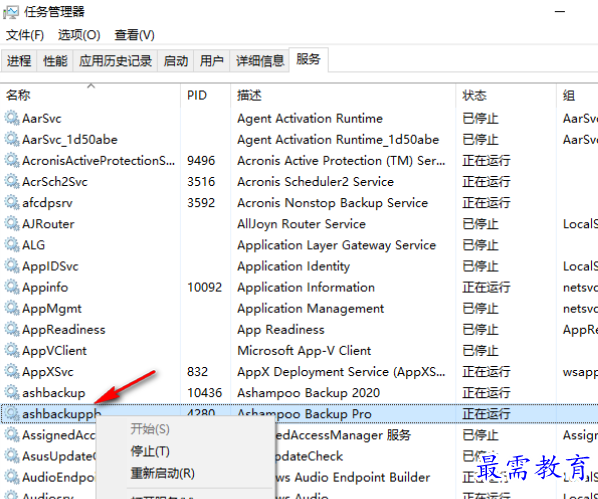This screenshot has width=598, height=499.
Task: Click description Acronis Nonstop Backup Service
Action: (x=333, y=203)
